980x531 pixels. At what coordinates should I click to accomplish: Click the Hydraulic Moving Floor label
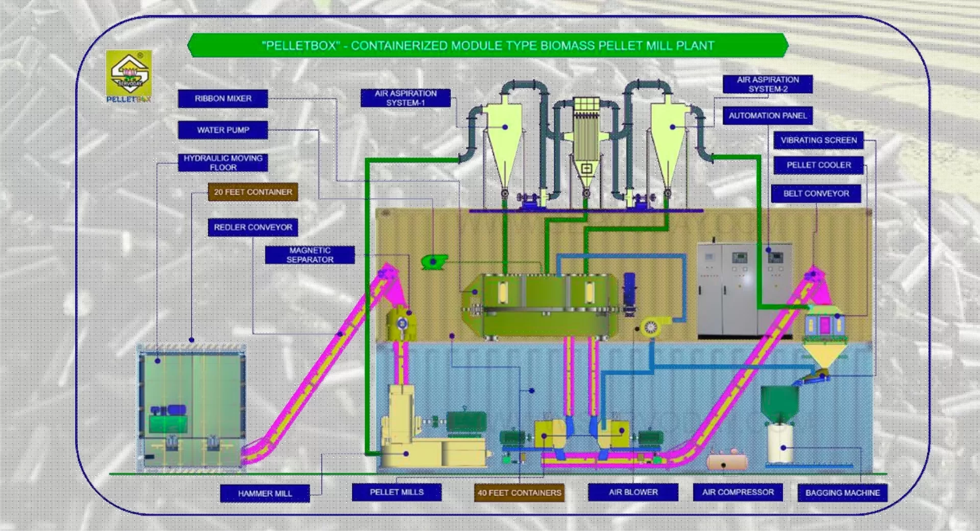pyautogui.click(x=223, y=163)
